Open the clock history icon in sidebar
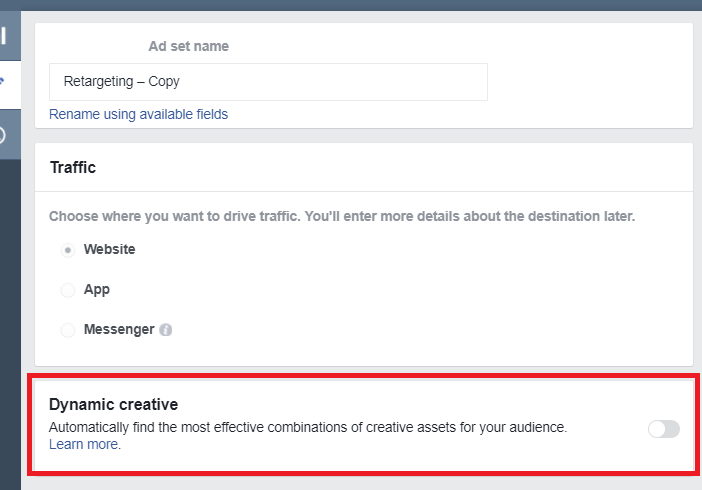 point(3,135)
